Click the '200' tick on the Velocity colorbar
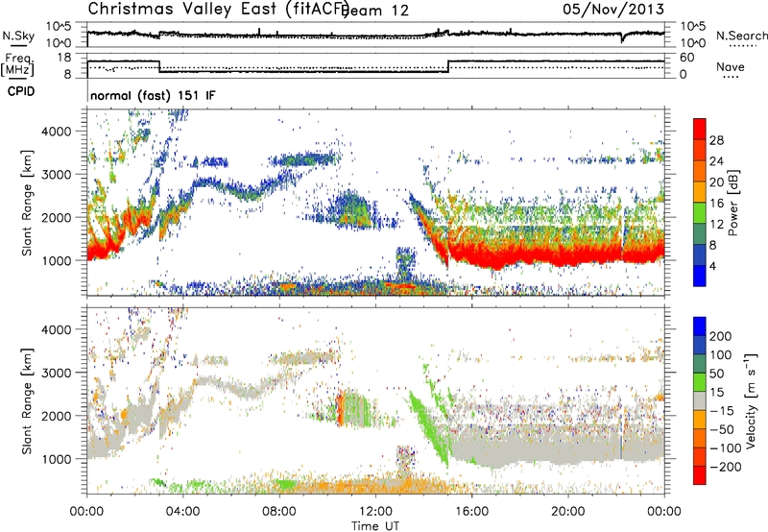Image resolution: width=768 pixels, height=532 pixels. point(721,336)
